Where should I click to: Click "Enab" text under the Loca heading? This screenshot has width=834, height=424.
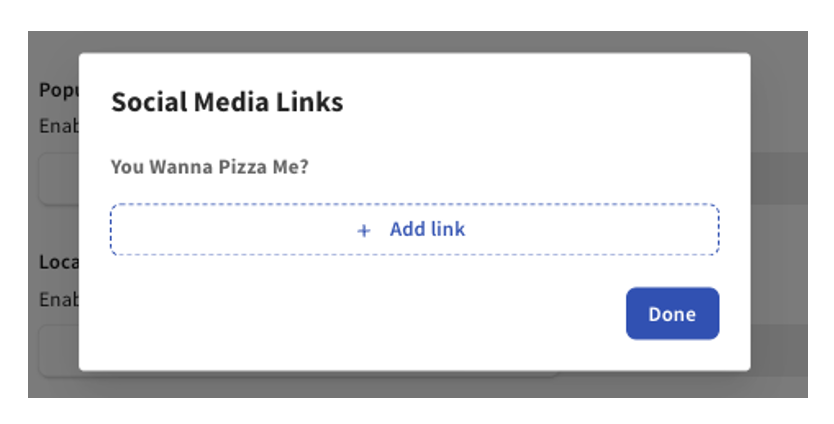click(58, 299)
